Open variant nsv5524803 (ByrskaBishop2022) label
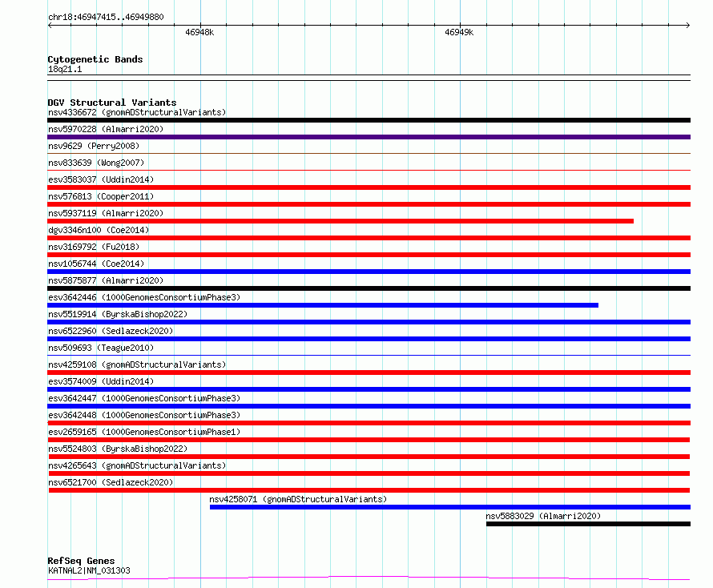713x588 pixels. (x=118, y=449)
